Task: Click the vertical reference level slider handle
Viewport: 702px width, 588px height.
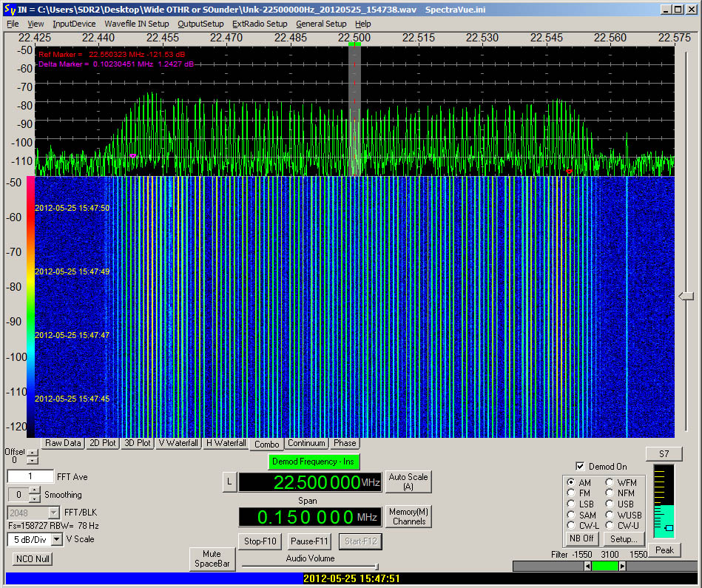Action: [686, 296]
